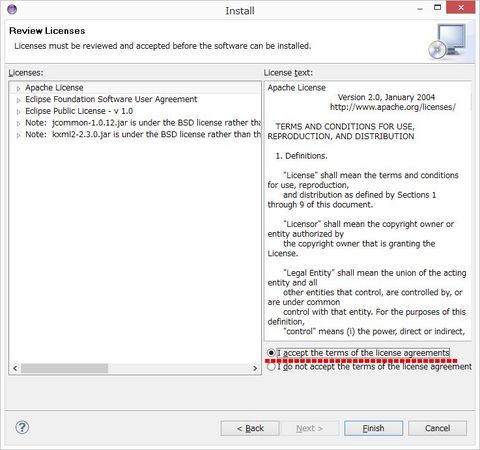
Task: Click inside the License text area
Action: click(x=368, y=211)
